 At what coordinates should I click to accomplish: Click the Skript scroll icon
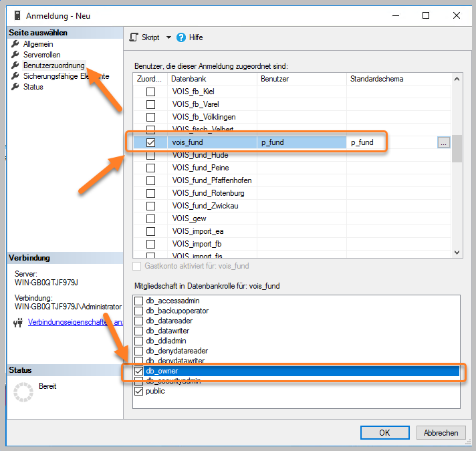click(x=134, y=37)
